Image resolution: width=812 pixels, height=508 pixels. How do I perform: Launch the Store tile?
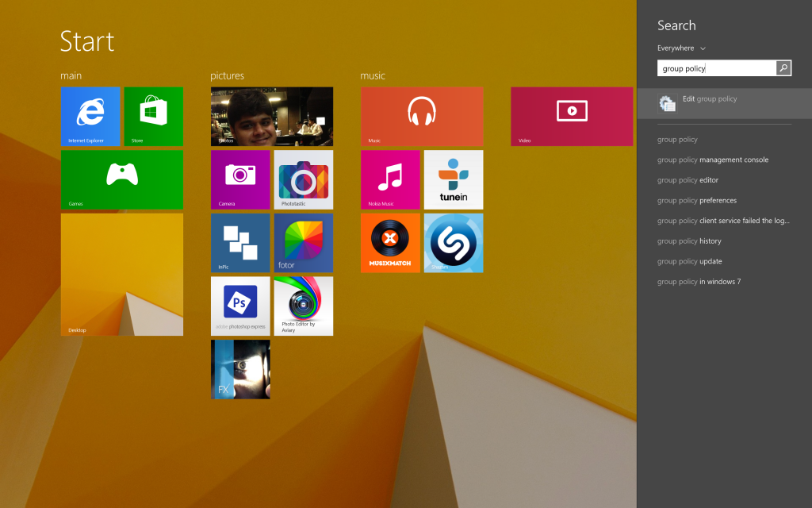point(153,116)
